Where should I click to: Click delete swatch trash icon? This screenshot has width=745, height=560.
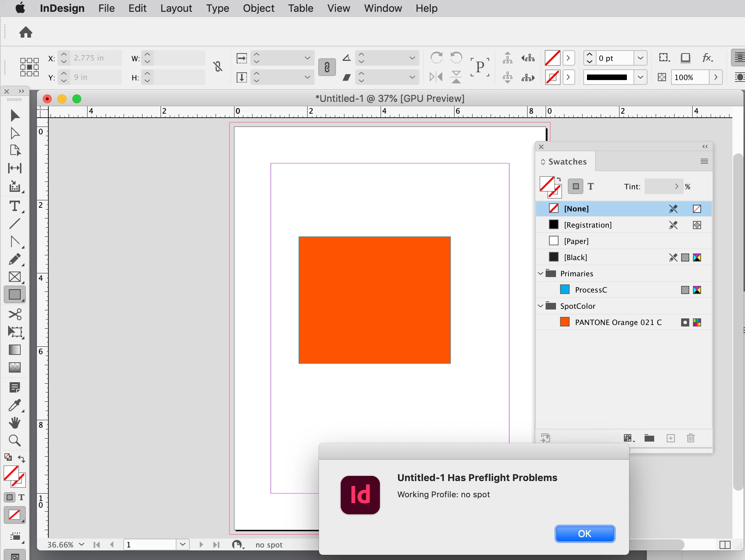click(691, 438)
